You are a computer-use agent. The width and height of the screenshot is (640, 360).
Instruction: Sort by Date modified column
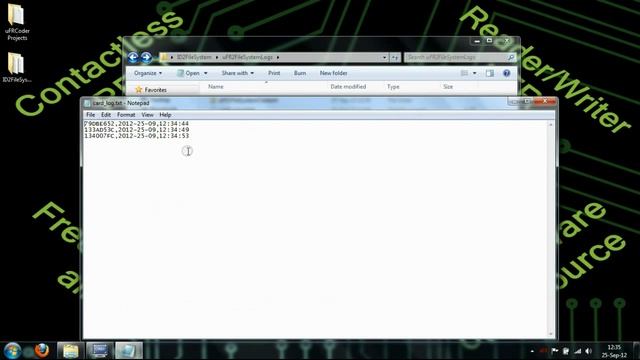pos(348,87)
